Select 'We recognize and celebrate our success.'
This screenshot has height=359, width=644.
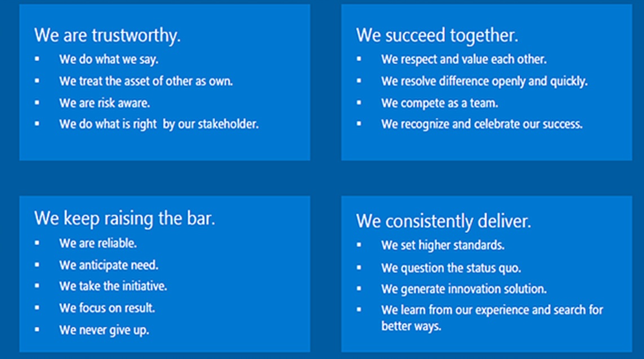482,124
